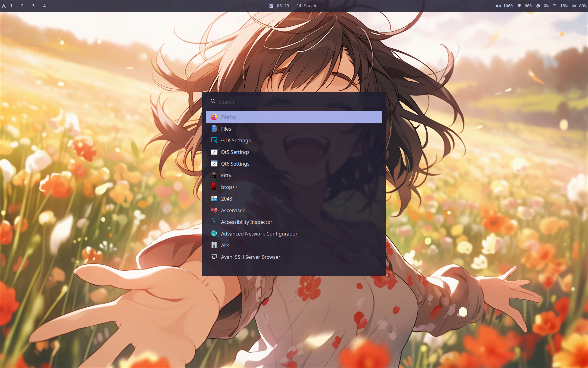Click the calendar icon beside the clock
This screenshot has width=588, height=368.
(271, 6)
